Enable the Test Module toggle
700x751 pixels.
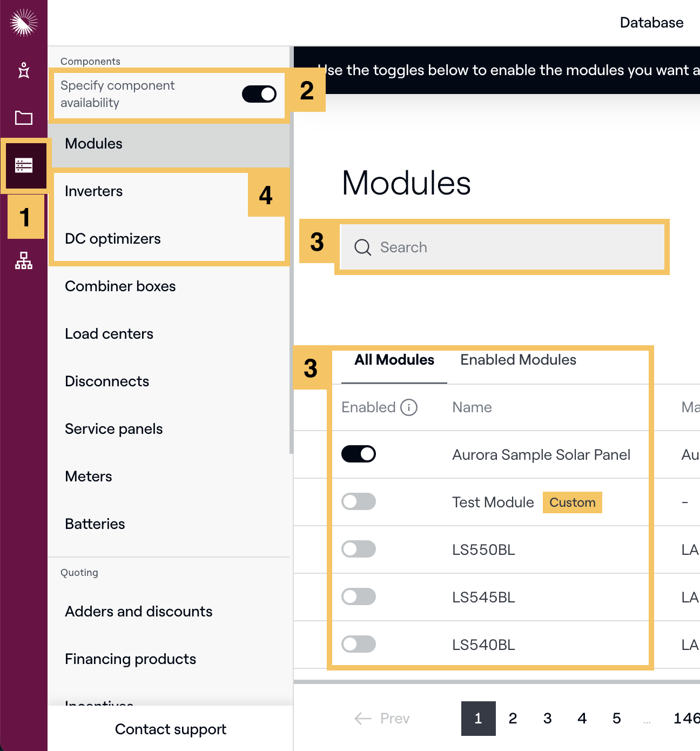pyautogui.click(x=358, y=501)
